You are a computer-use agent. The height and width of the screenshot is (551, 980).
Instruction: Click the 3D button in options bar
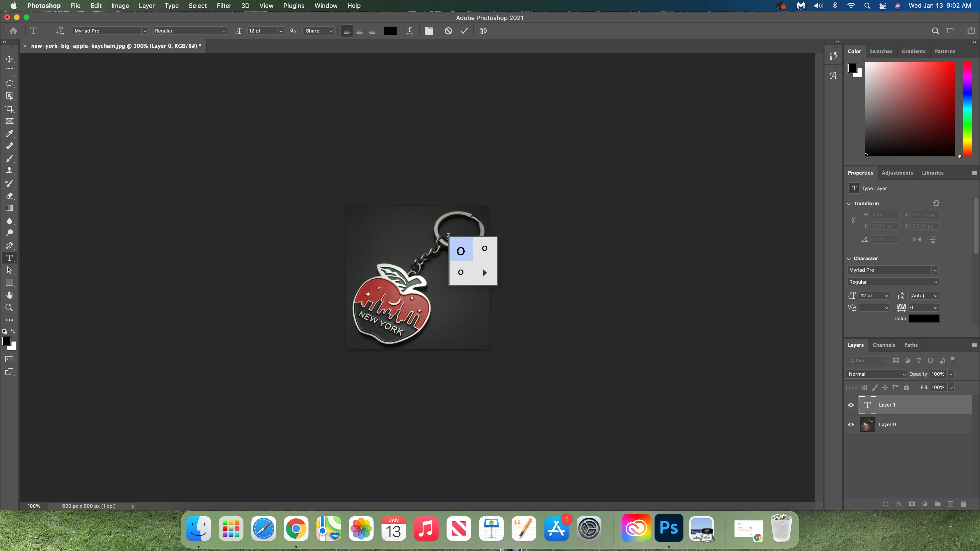pyautogui.click(x=483, y=31)
